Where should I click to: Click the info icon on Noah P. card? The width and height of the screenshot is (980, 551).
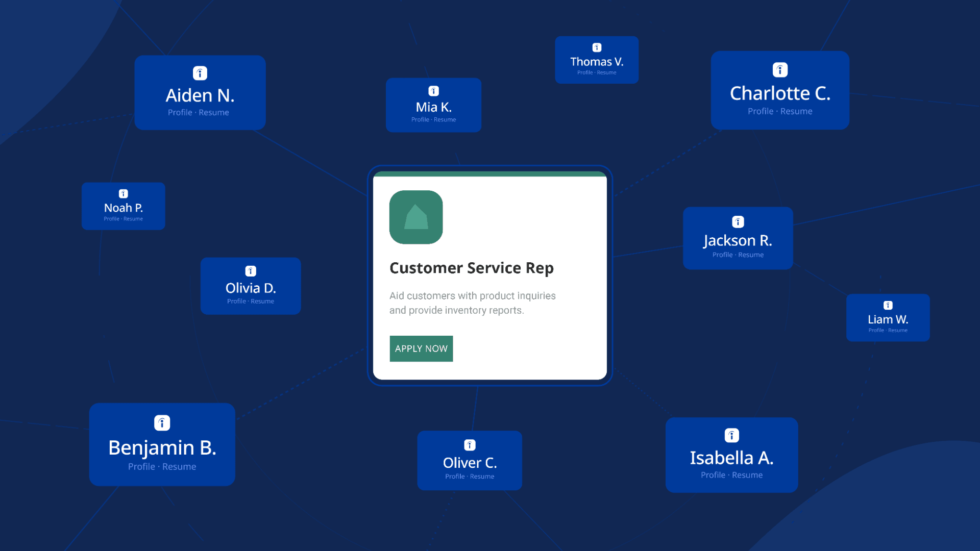pyautogui.click(x=124, y=194)
